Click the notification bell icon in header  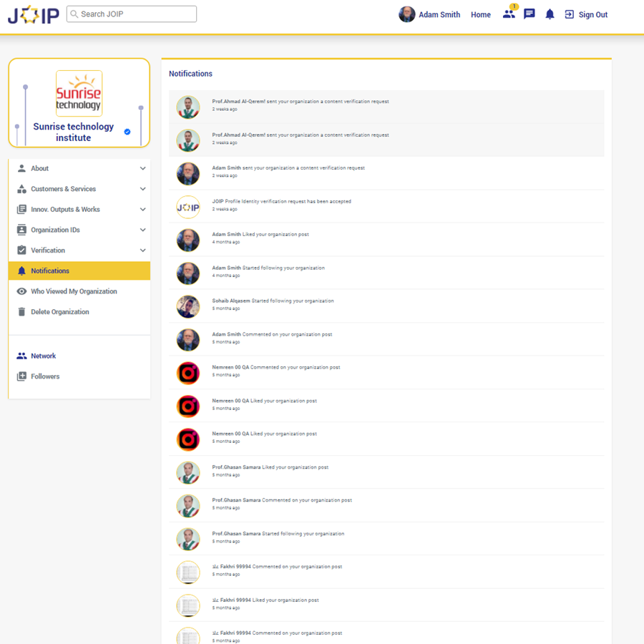pyautogui.click(x=550, y=14)
